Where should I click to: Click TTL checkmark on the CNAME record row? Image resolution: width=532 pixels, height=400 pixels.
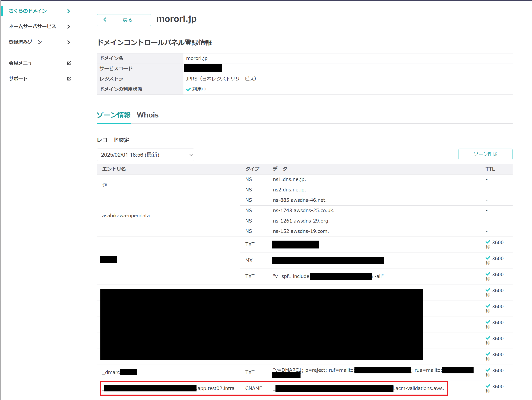[488, 386]
